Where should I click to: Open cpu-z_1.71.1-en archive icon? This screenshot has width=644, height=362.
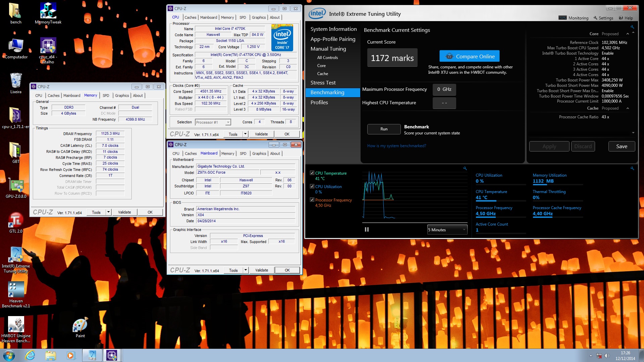click(x=16, y=118)
